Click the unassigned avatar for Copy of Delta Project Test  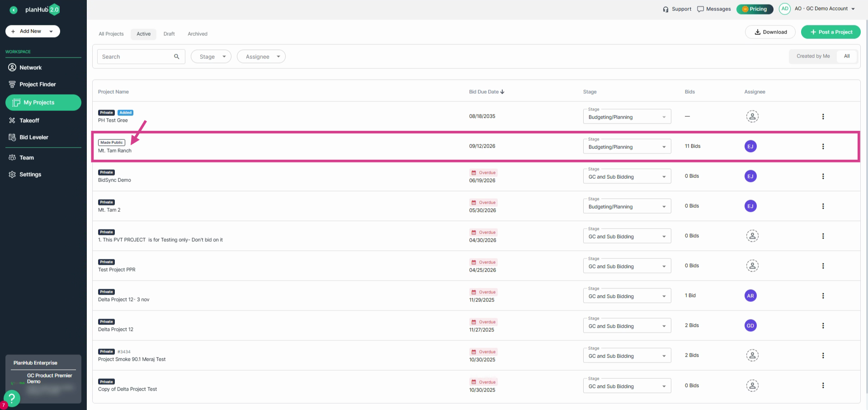[752, 386]
